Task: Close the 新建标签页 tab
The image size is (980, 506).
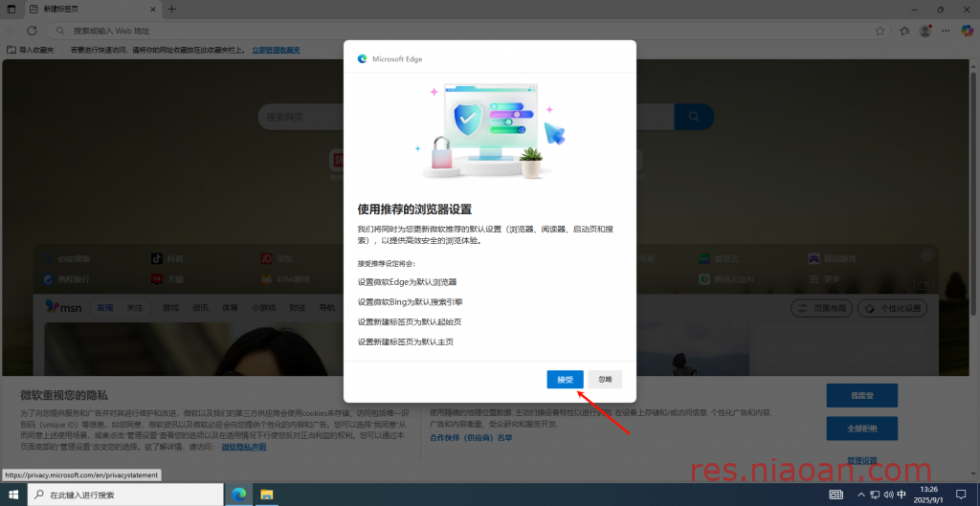Action: [x=154, y=10]
